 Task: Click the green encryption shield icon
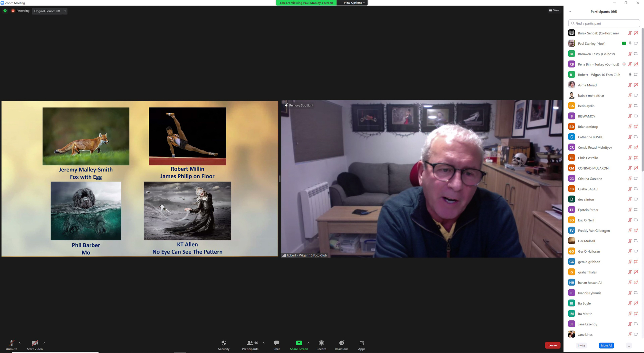tap(5, 11)
